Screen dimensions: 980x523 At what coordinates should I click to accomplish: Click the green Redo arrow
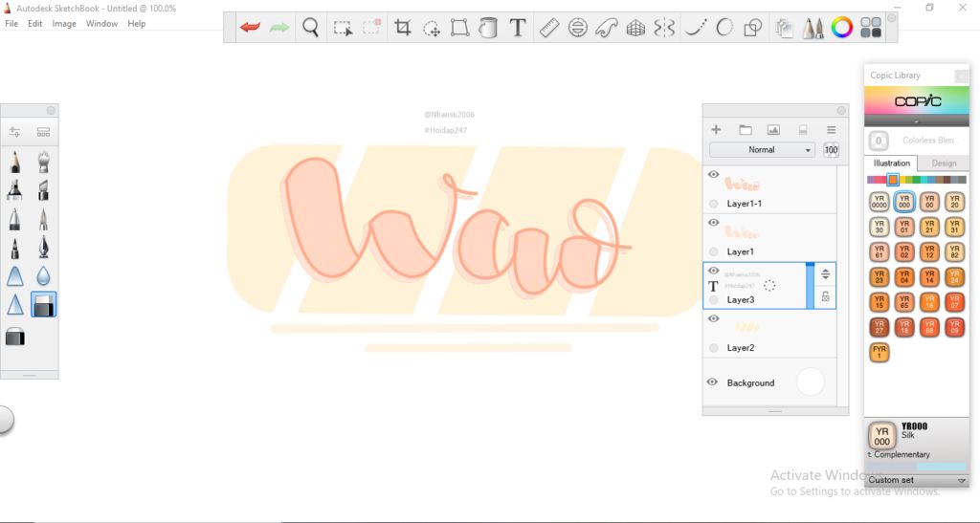(278, 28)
